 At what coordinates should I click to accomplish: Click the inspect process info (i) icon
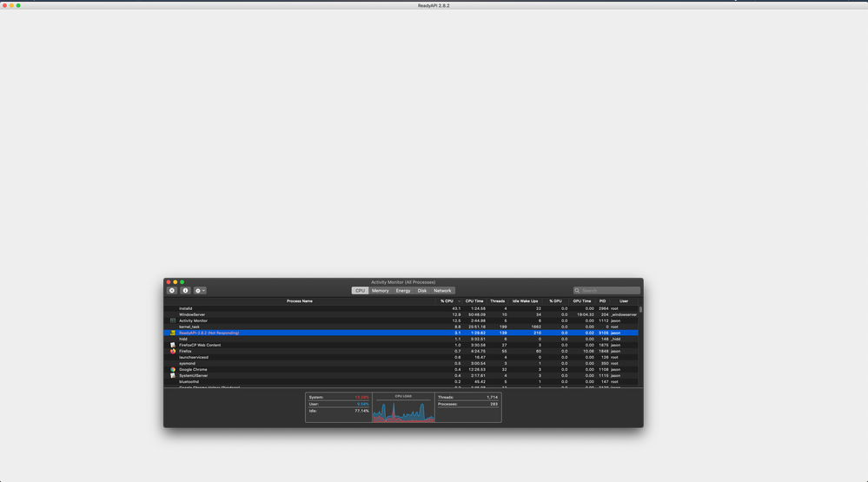(x=185, y=291)
